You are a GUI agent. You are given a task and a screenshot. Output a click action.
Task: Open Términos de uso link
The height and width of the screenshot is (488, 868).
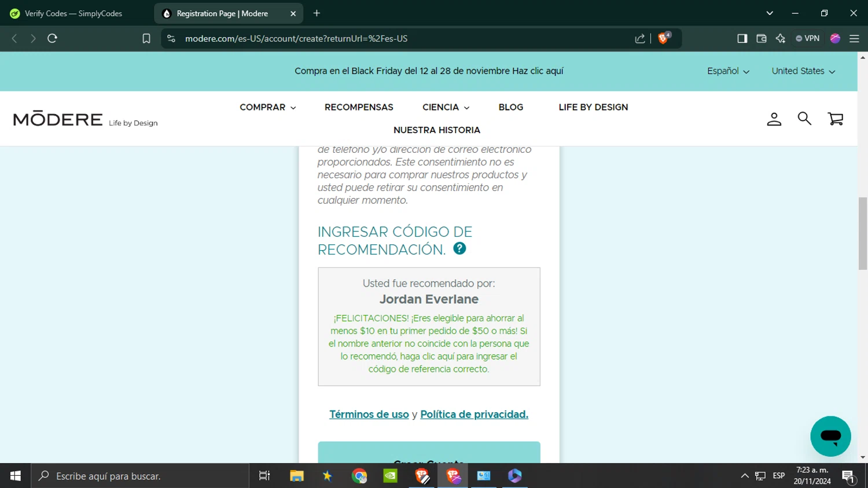[369, 414]
